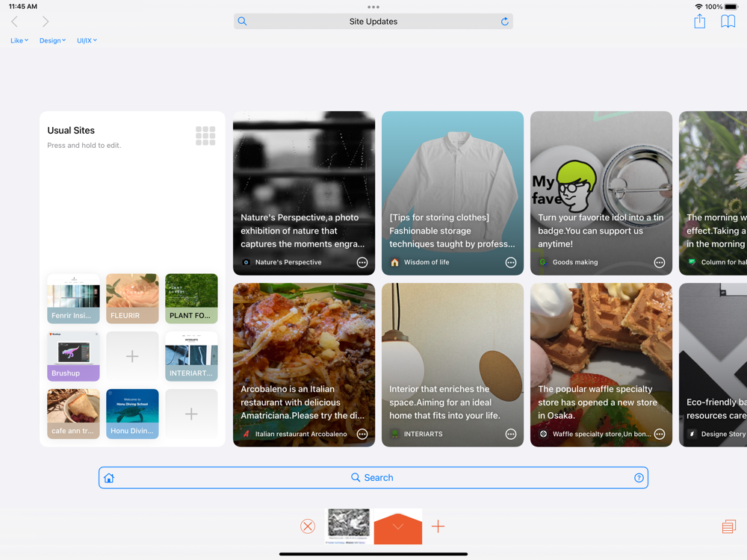Viewport: 747px width, 560px height.
Task: Open more options on Goods making card
Action: pyautogui.click(x=660, y=262)
